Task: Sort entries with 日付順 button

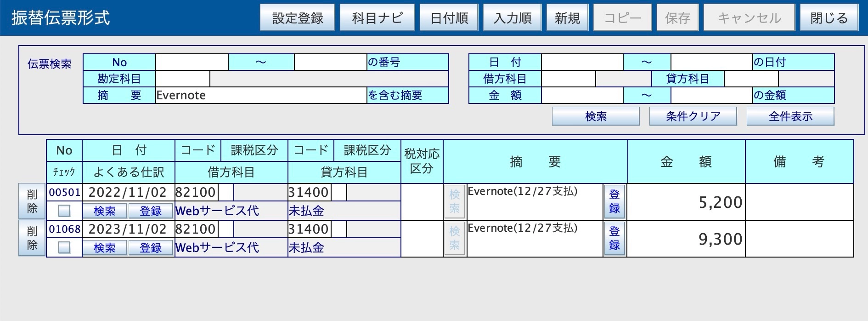Action: pyautogui.click(x=449, y=18)
